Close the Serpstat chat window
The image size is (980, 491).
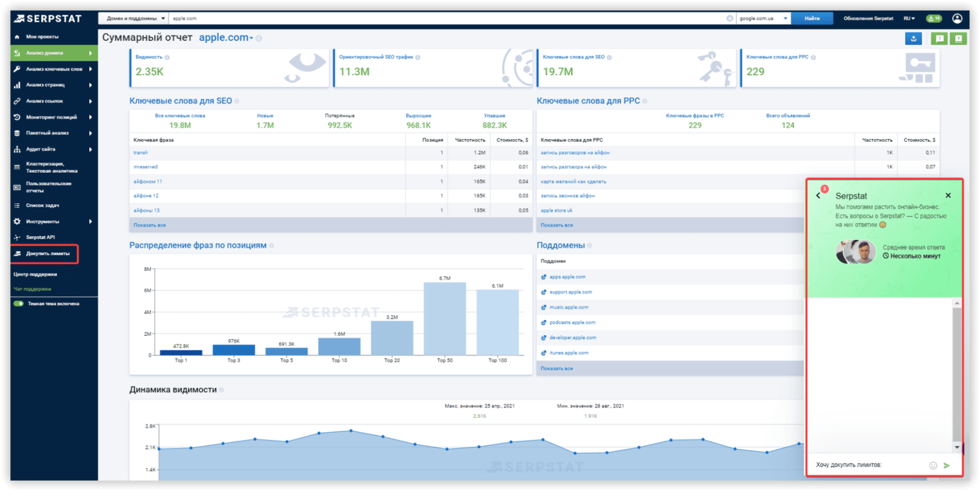[x=948, y=196]
